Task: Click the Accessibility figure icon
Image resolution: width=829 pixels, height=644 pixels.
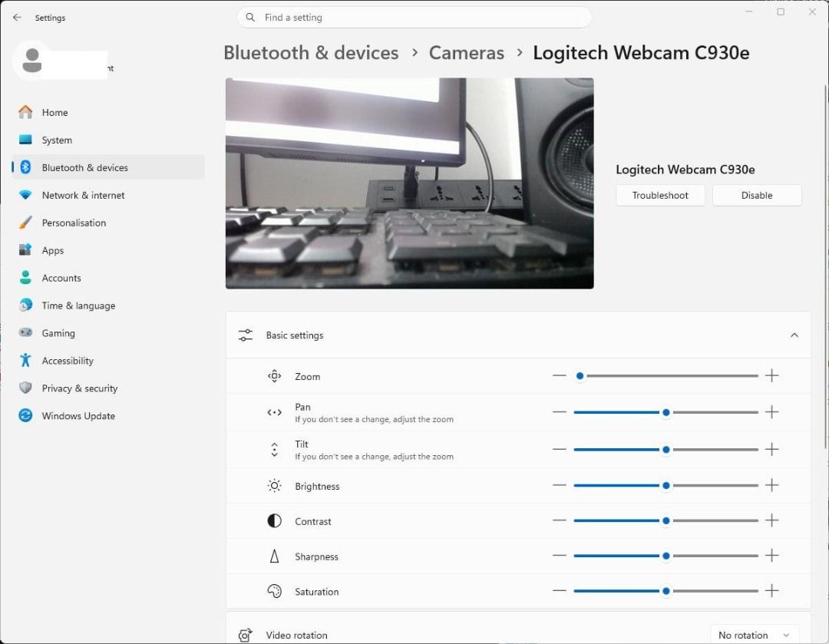Action: coord(25,360)
